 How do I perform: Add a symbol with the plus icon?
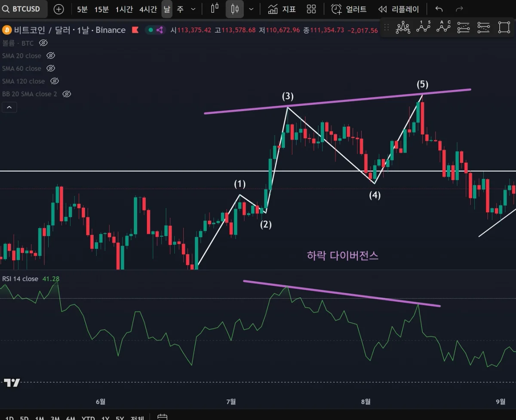59,9
